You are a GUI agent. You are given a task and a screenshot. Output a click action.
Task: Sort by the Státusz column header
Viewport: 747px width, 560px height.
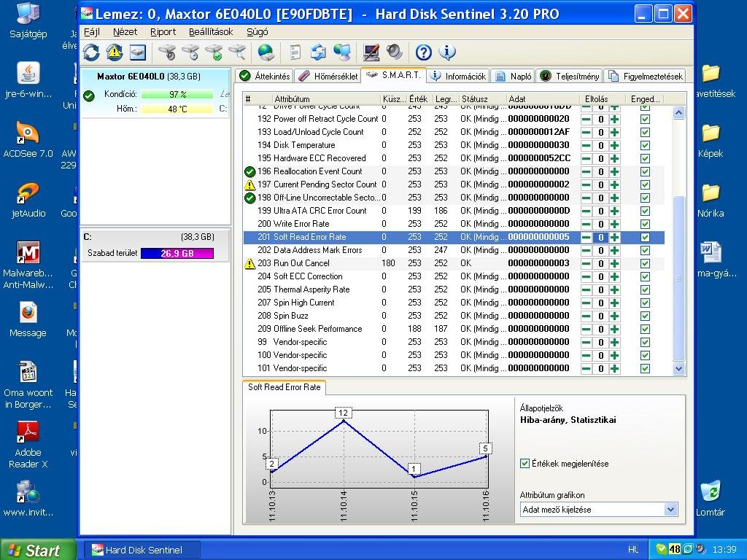[x=482, y=99]
